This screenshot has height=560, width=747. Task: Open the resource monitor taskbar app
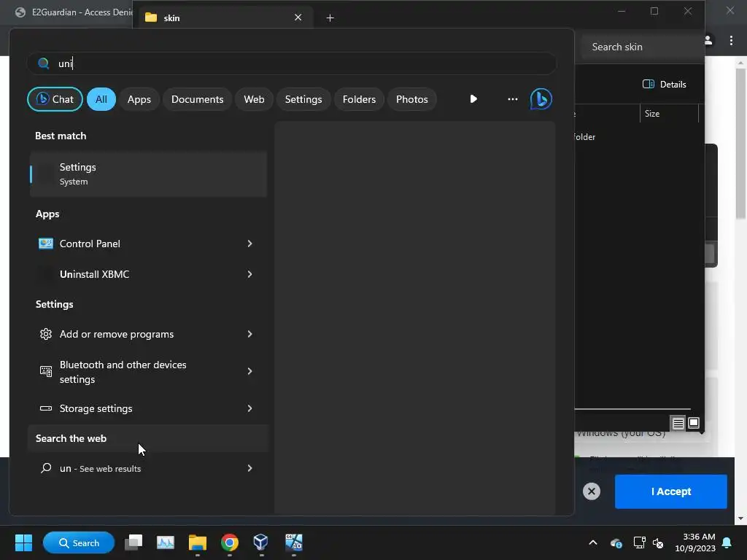pyautogui.click(x=166, y=542)
